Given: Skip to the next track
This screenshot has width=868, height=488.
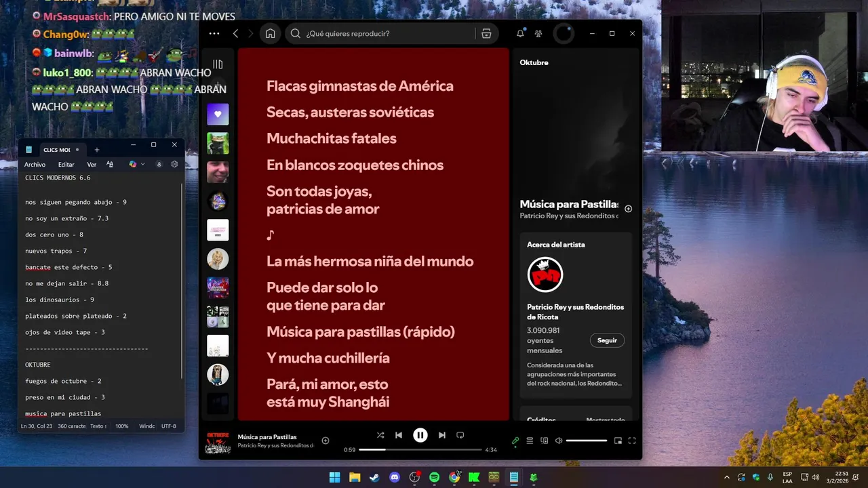Looking at the screenshot, I should 442,435.
